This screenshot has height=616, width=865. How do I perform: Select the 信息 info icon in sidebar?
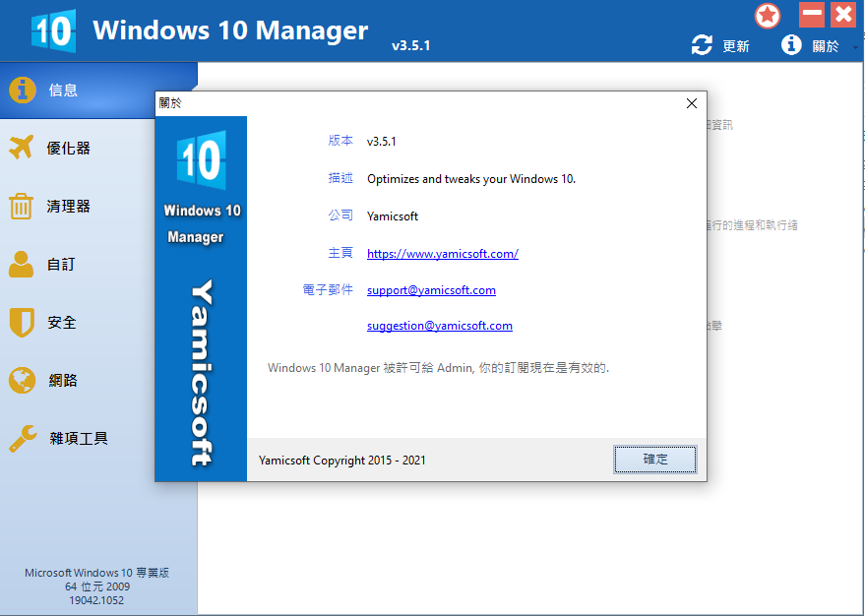click(23, 90)
